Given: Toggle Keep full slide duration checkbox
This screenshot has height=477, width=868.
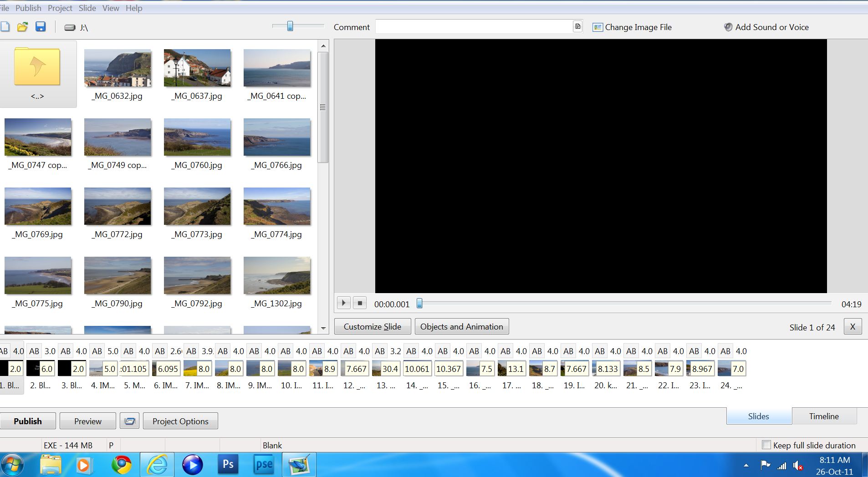Looking at the screenshot, I should (x=766, y=445).
